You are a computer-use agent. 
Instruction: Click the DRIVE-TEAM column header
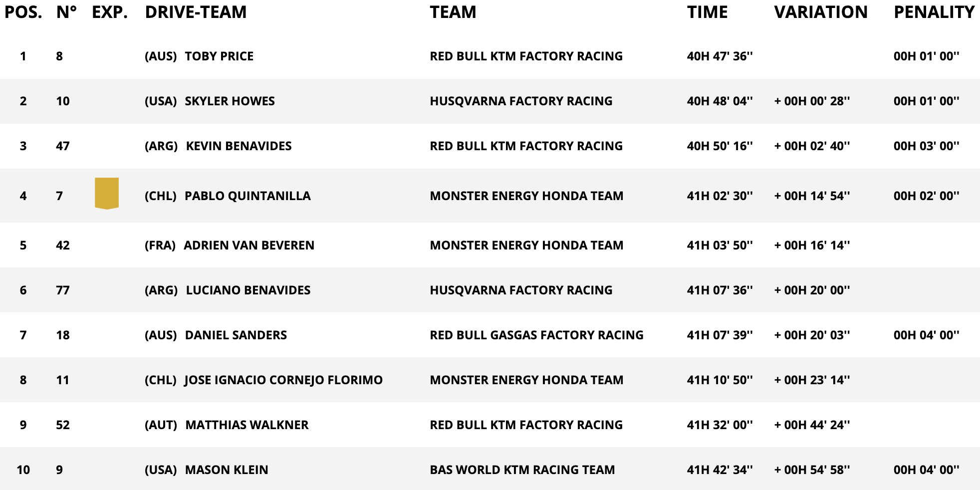[196, 12]
